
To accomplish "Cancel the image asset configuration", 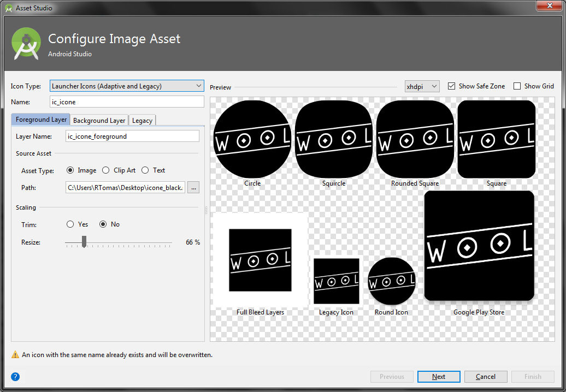I will tap(485, 376).
